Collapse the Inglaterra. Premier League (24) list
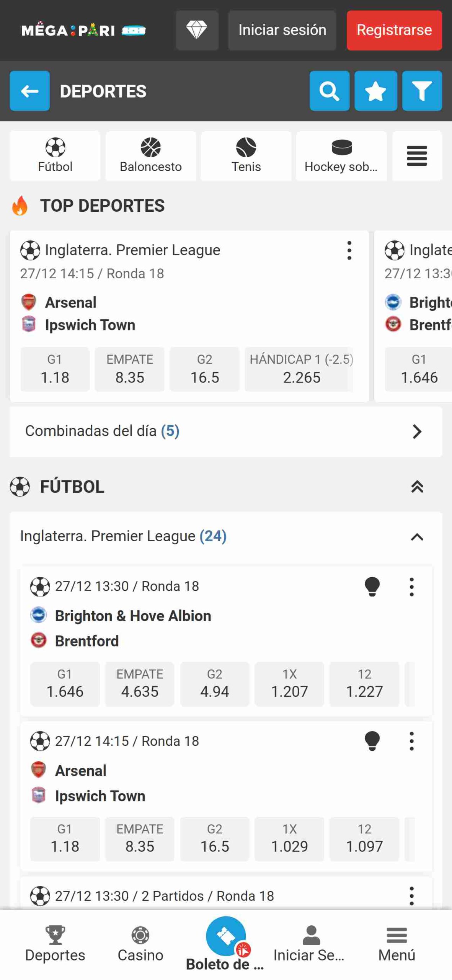Viewport: 452px width, 980px height. tap(417, 537)
